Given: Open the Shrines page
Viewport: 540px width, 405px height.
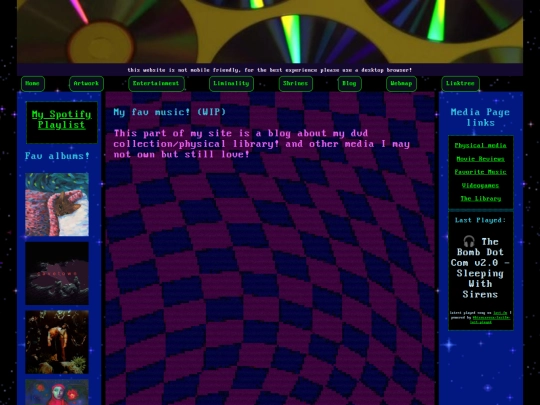Looking at the screenshot, I should pyautogui.click(x=295, y=84).
